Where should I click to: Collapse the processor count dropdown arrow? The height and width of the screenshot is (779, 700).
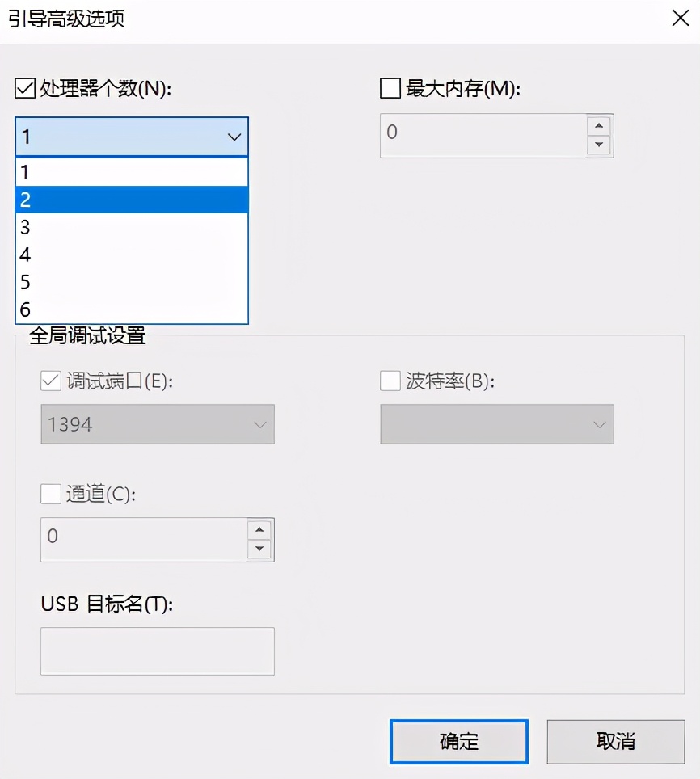(x=234, y=137)
